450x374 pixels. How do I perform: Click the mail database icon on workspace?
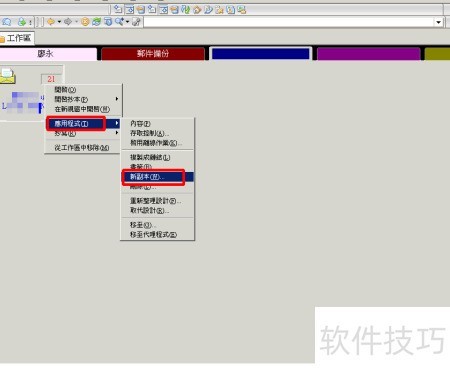click(7, 76)
